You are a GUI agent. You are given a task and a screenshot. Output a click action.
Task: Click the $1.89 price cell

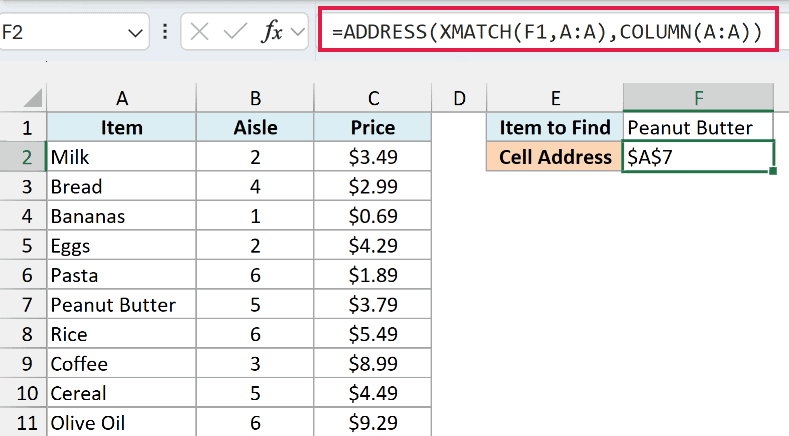pos(373,275)
